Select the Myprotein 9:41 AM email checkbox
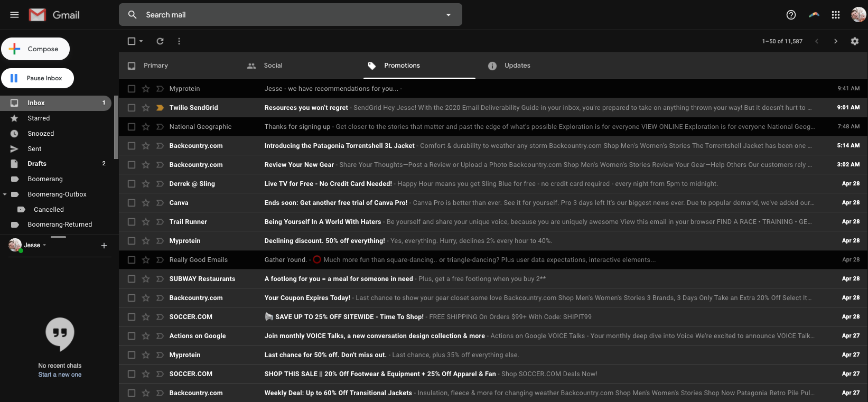 [x=132, y=89]
